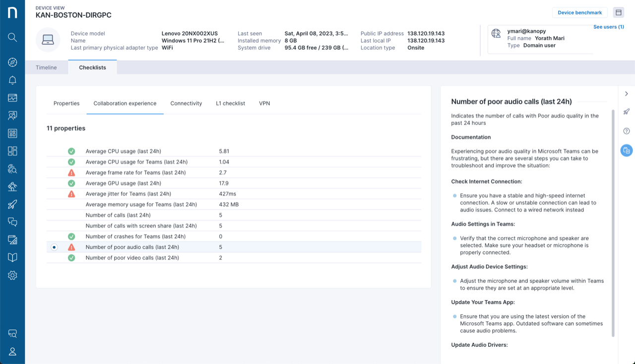The image size is (635, 364).
Task: Open dashboards using the chart window icon
Action: click(x=13, y=98)
